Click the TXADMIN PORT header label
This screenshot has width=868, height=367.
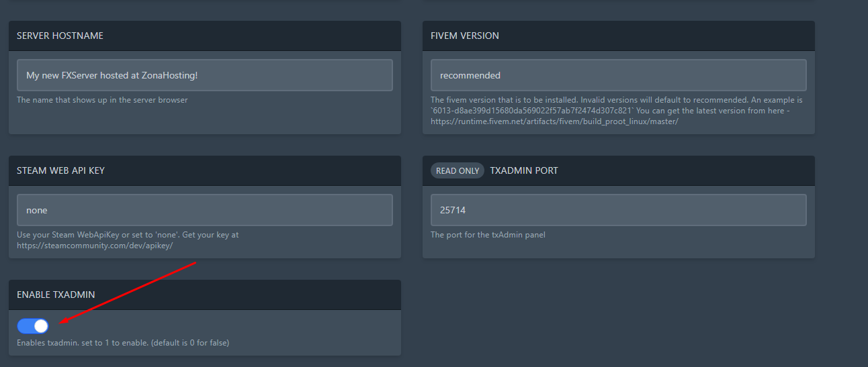point(524,170)
